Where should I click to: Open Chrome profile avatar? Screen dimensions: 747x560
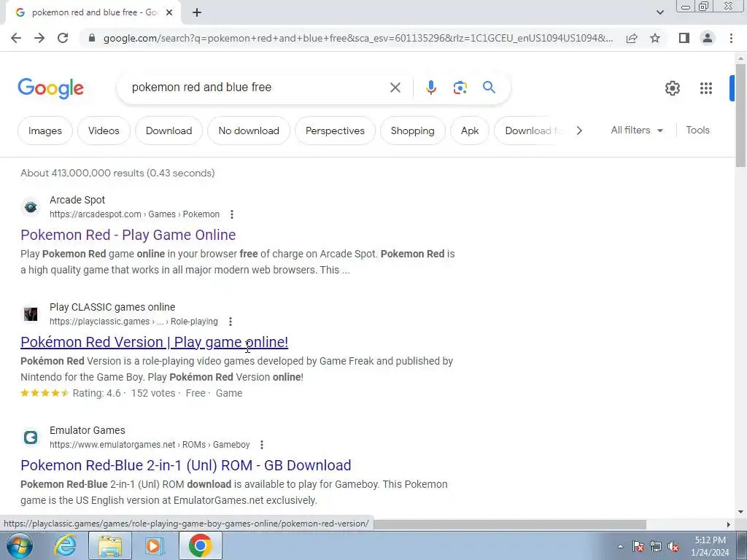point(708,38)
